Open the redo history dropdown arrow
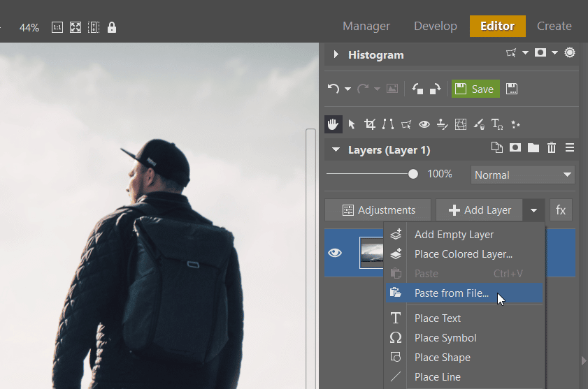Screen dimensions: 588x389 [377, 89]
